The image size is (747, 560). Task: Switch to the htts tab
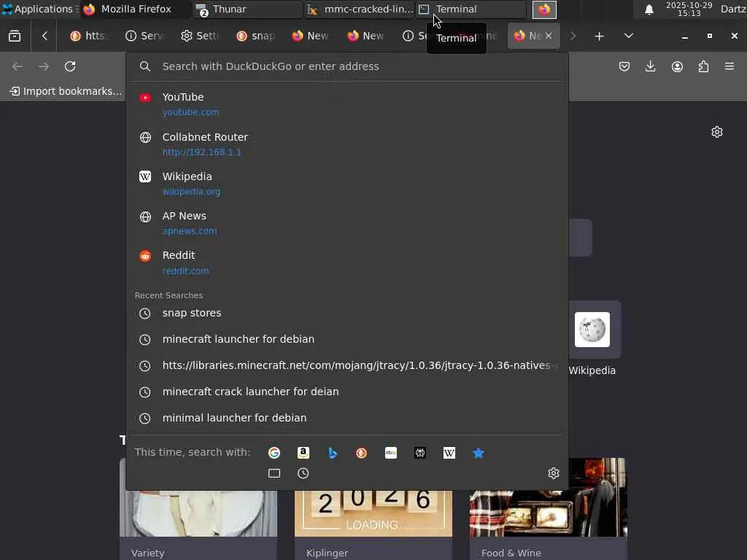click(x=88, y=36)
